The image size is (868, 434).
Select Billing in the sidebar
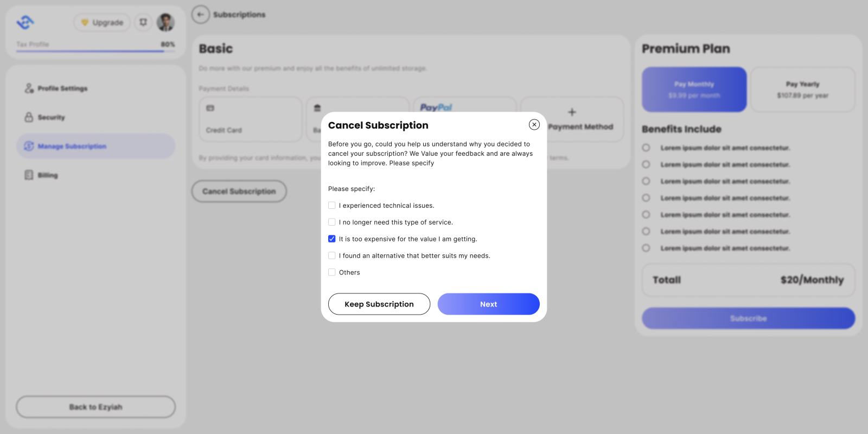pyautogui.click(x=48, y=175)
